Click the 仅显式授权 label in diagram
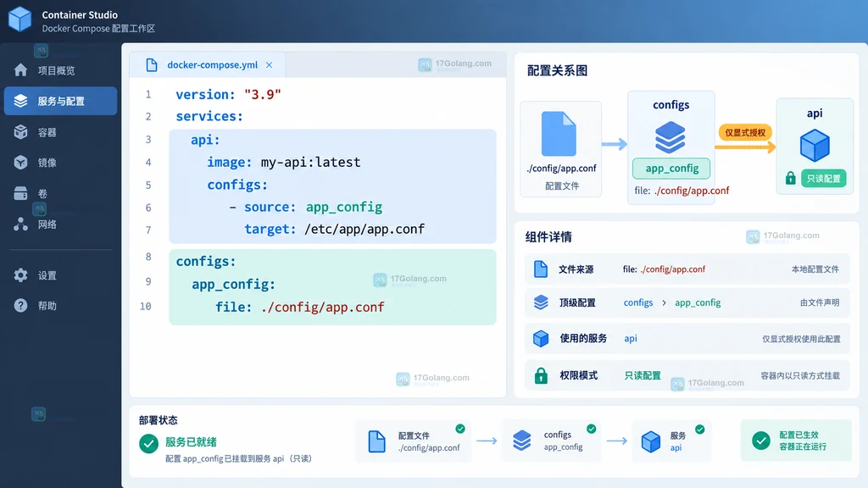This screenshot has height=488, width=868. [744, 132]
